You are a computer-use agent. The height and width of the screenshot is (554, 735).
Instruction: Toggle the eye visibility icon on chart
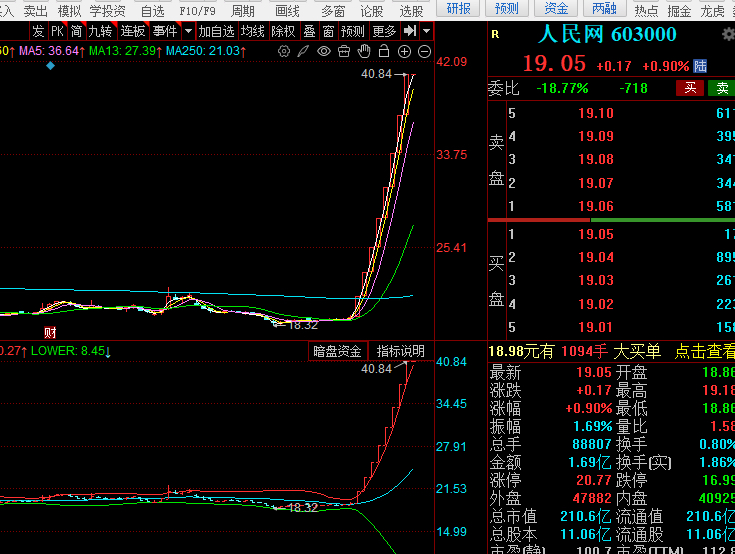pos(324,51)
